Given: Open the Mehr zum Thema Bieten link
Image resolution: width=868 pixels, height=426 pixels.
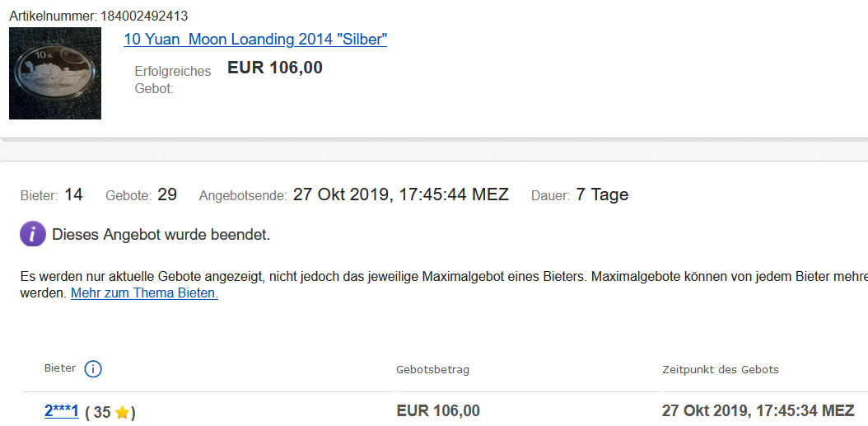Looking at the screenshot, I should [144, 293].
